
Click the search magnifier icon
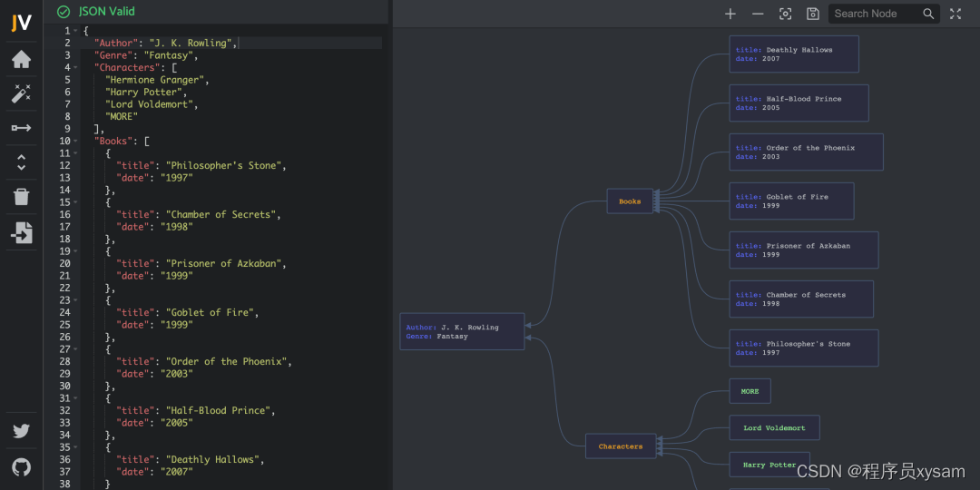click(x=929, y=14)
